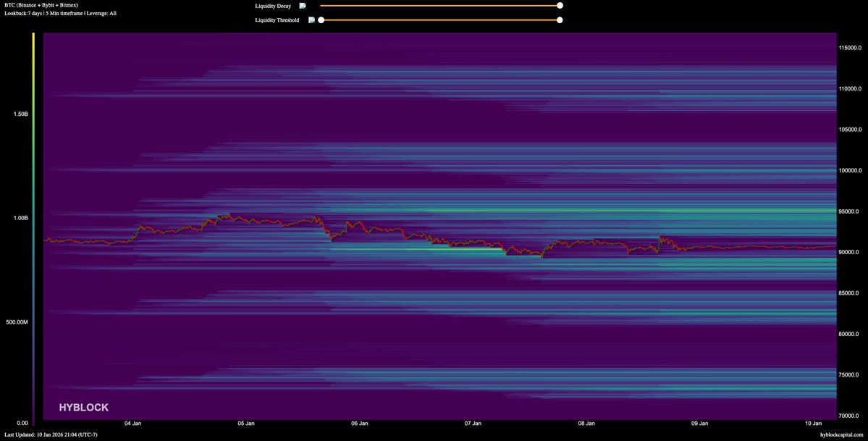Click the Liquidity Threshold info icon
868x441 pixels.
coord(311,20)
